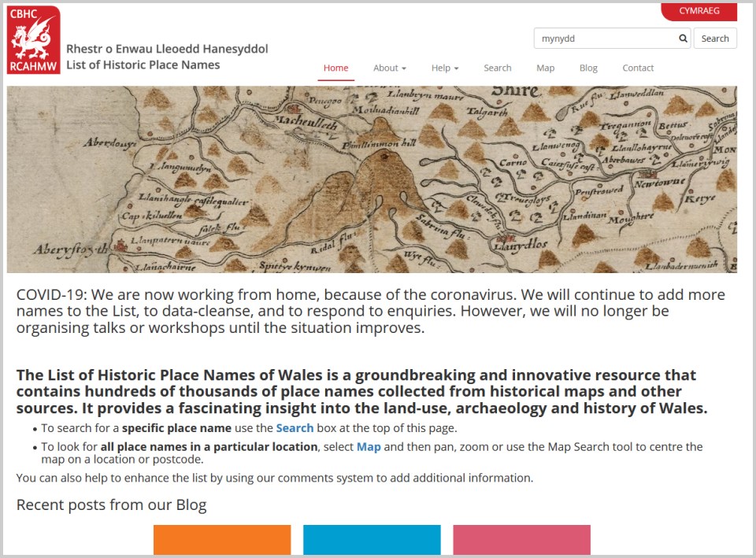This screenshot has height=558, width=756.
Task: Click the 'Recent posts from our Blog' heading
Action: pos(111,504)
